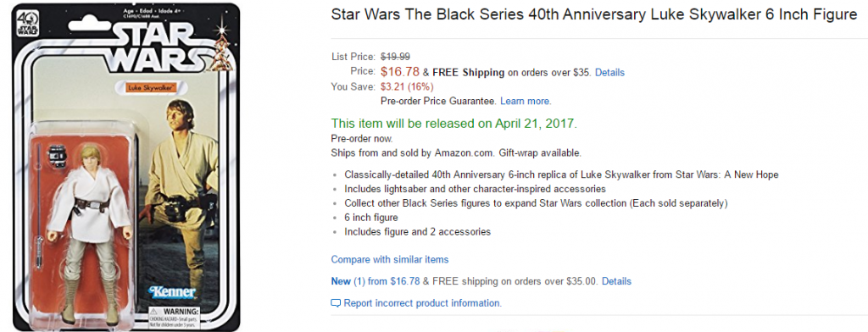The height and width of the screenshot is (332, 868).
Task: Open the Details link beside orders over $35.00
Action: click(x=617, y=281)
